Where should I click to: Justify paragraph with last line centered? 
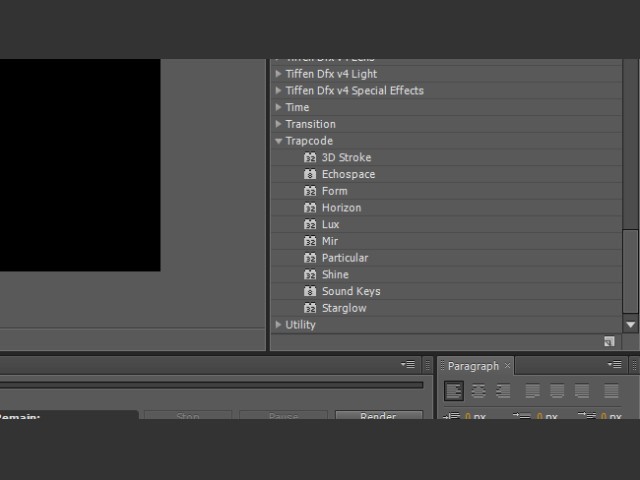click(x=557, y=391)
